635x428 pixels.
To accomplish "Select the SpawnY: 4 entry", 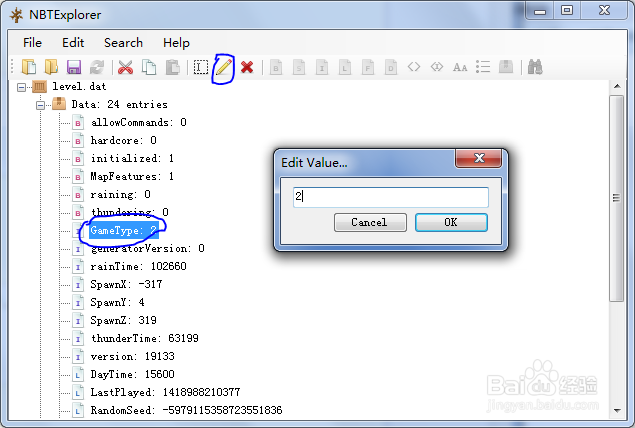I will tap(117, 302).
